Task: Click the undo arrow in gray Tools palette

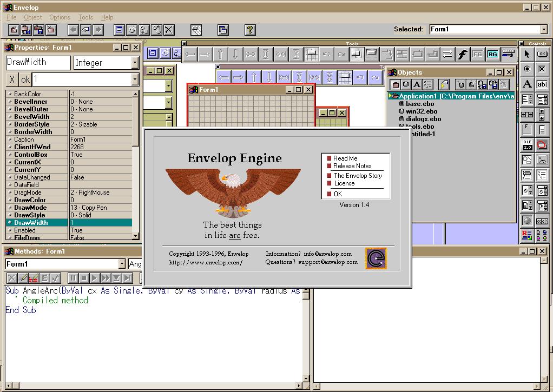Action: pos(326,54)
